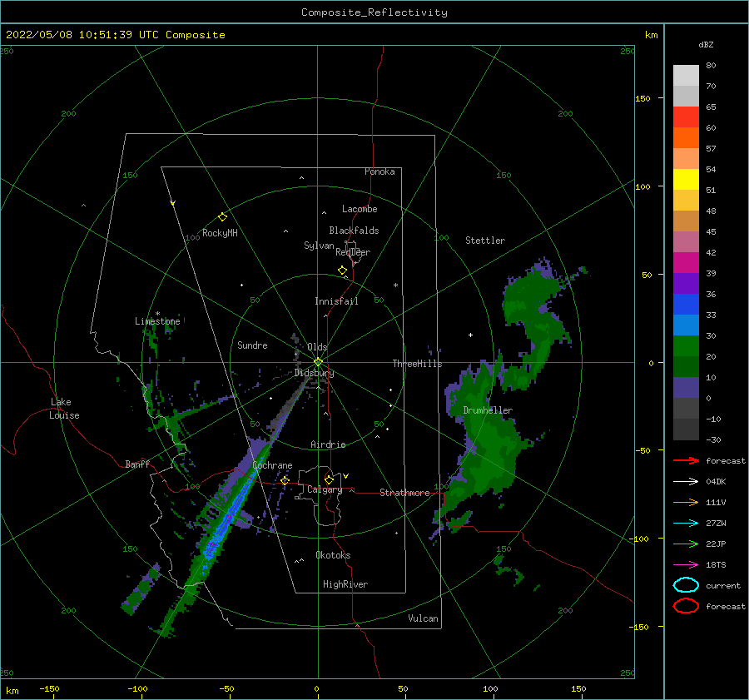
Task: Click the Sylvan label
Action: click(x=319, y=246)
